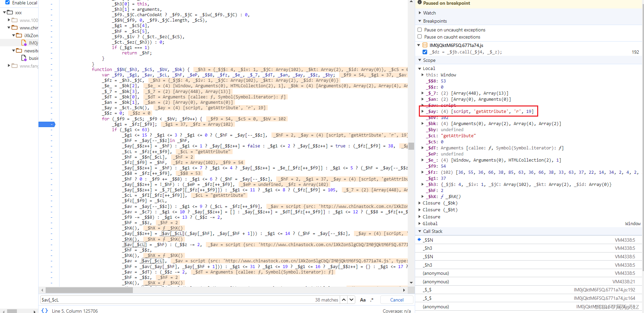Expand the _$dT Arguments variable

[x=423, y=148]
